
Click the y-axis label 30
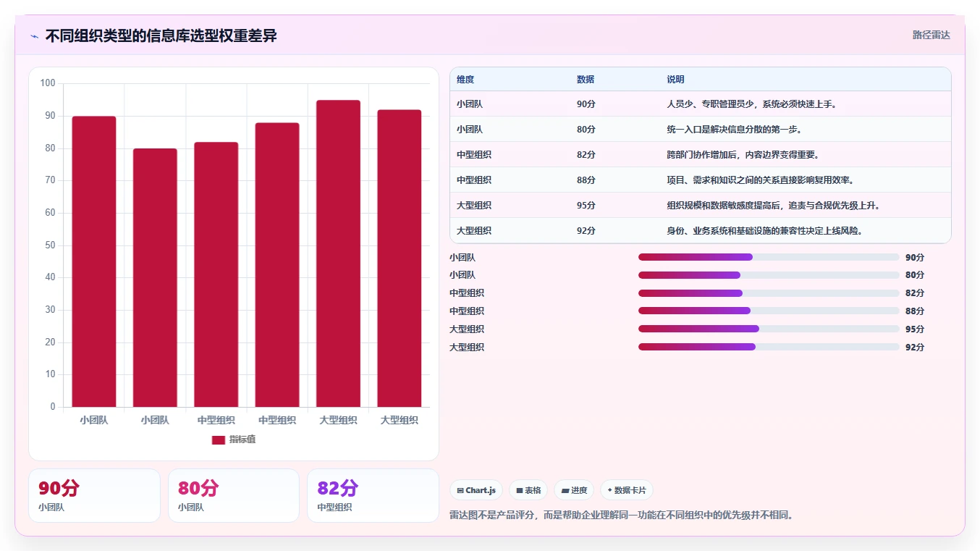pyautogui.click(x=50, y=310)
